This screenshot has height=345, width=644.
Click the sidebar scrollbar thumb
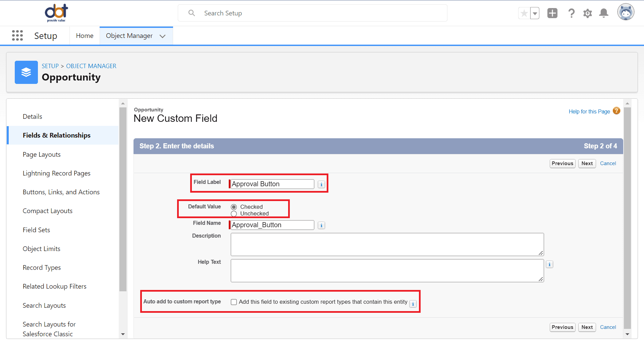[123, 199]
